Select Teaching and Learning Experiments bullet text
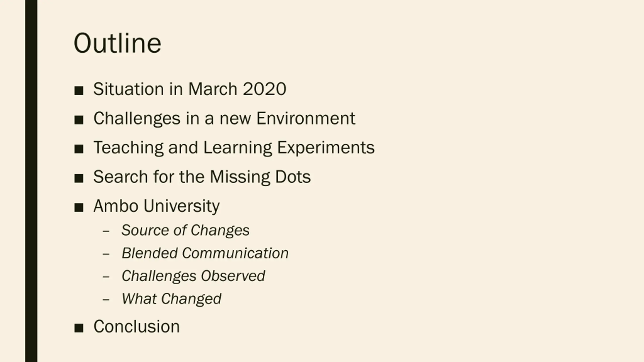The image size is (644, 362). pyautogui.click(x=234, y=148)
